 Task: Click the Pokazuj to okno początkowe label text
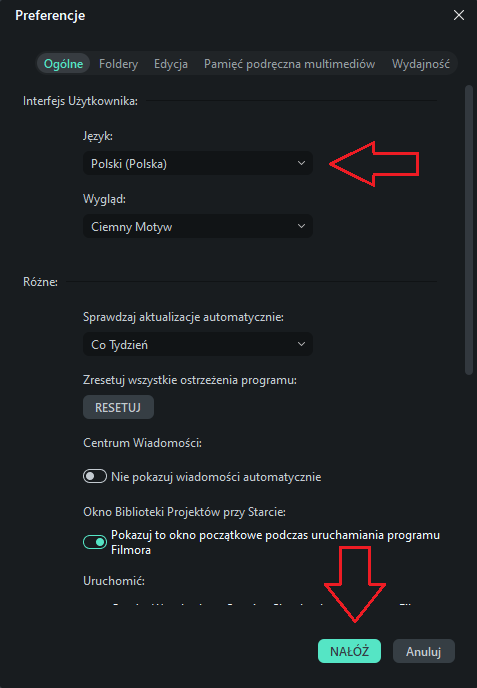click(275, 542)
